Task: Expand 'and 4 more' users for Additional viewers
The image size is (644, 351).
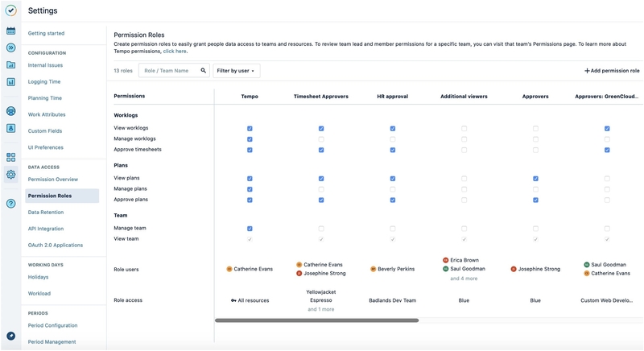Action: pos(464,279)
